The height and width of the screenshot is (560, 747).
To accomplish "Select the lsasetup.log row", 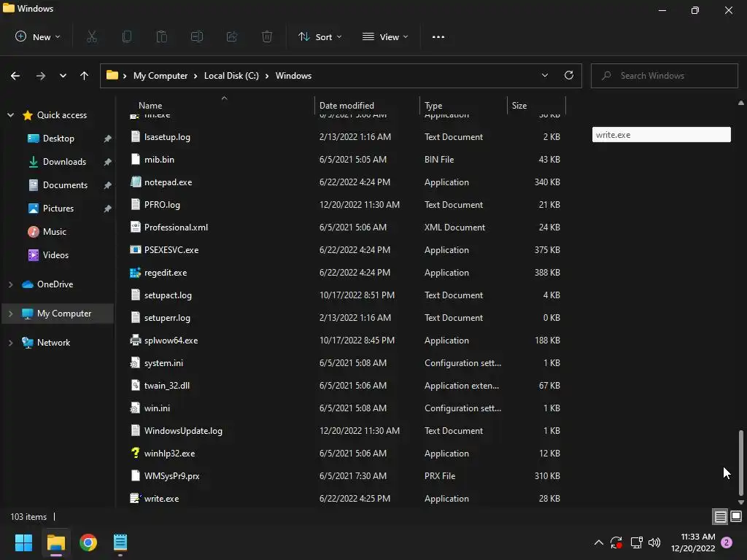I will pyautogui.click(x=345, y=136).
